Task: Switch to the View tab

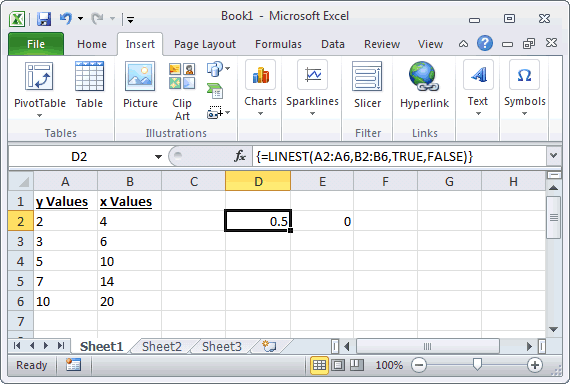Action: pos(430,44)
